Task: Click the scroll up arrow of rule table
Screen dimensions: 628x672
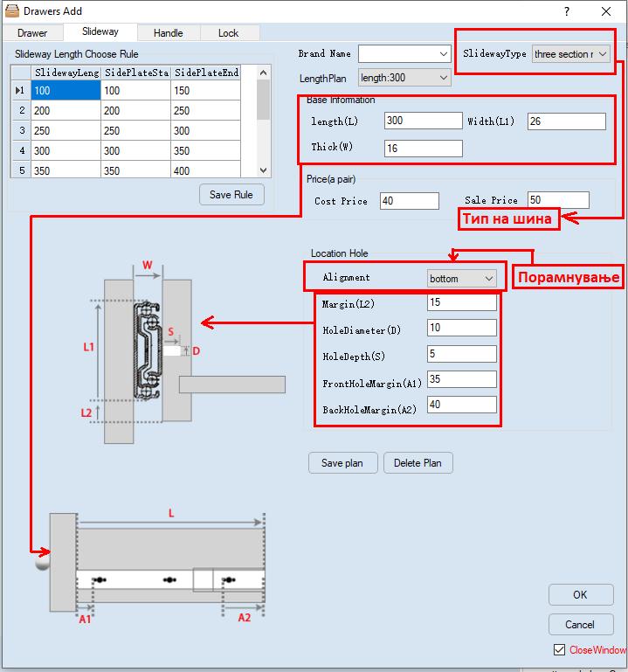Action: pos(264,73)
